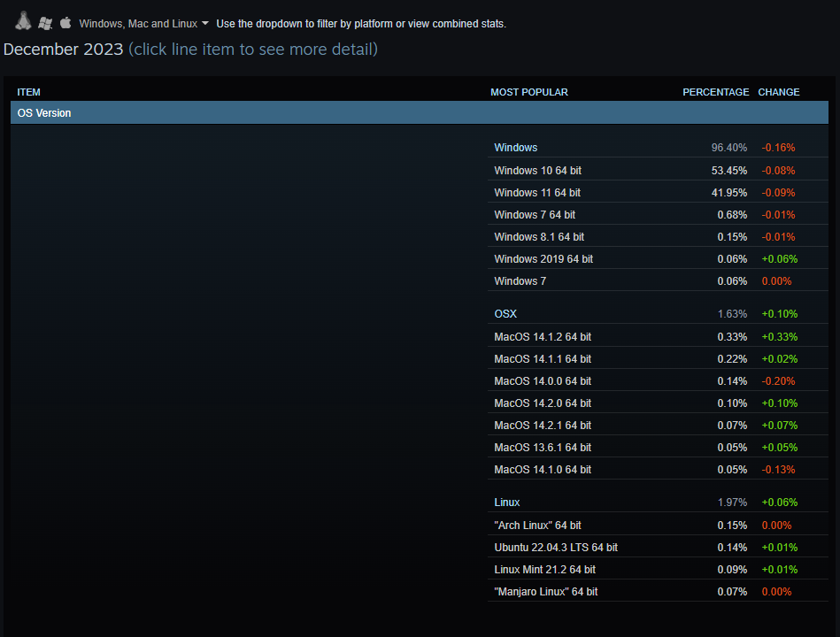The image size is (840, 637).
Task: Open the Windows group link
Action: coord(515,148)
